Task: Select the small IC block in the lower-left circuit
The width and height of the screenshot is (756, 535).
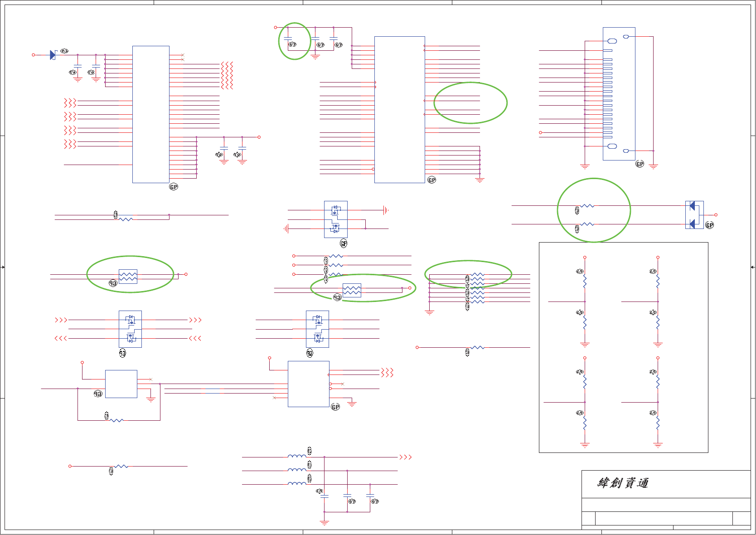Action: pos(121,384)
